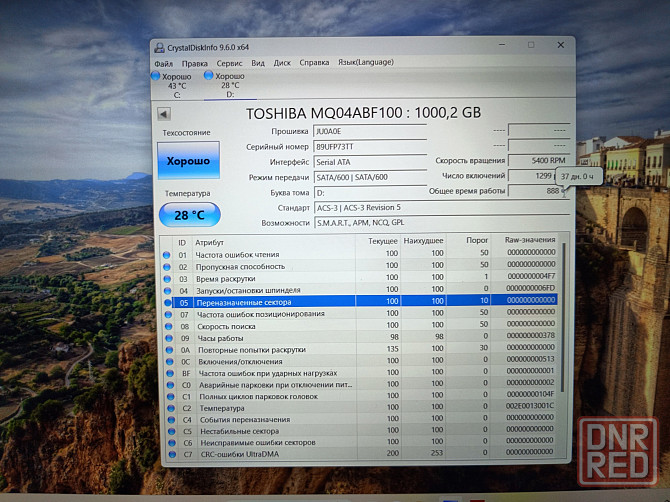Screen dimensions: 670x502
Task: Open the Вид menu
Action: click(x=258, y=63)
